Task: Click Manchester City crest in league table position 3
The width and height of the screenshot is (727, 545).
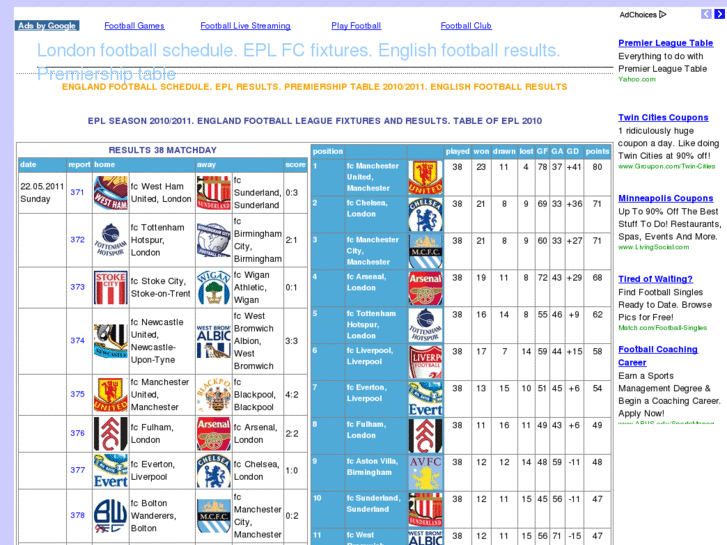Action: (x=425, y=251)
